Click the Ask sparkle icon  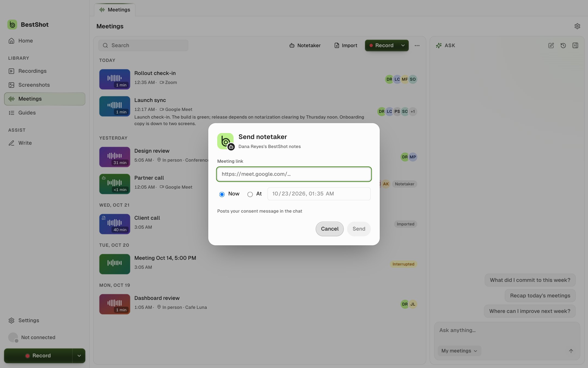439,46
